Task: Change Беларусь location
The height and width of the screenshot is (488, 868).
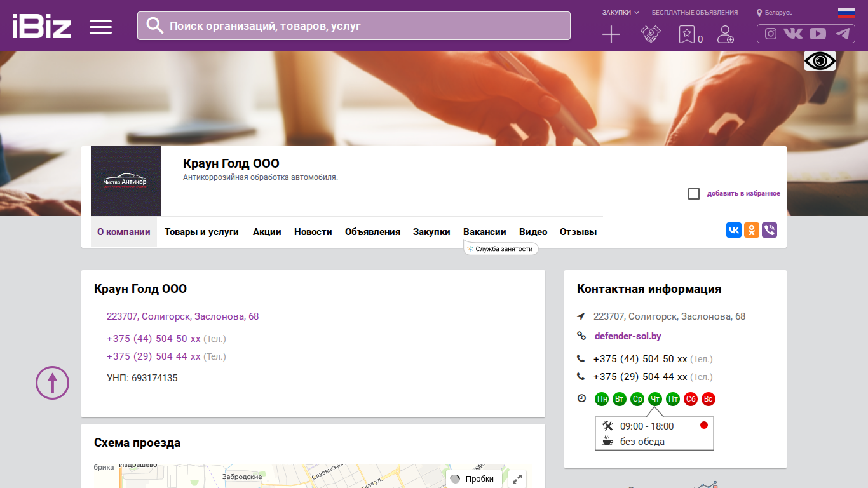Action: click(x=775, y=13)
